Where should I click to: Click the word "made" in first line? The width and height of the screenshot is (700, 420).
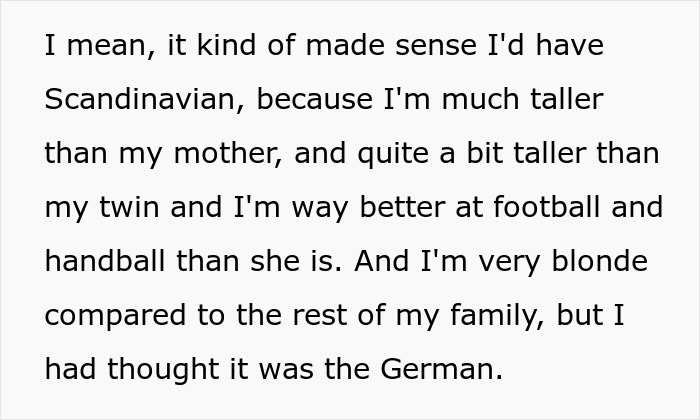click(x=345, y=45)
